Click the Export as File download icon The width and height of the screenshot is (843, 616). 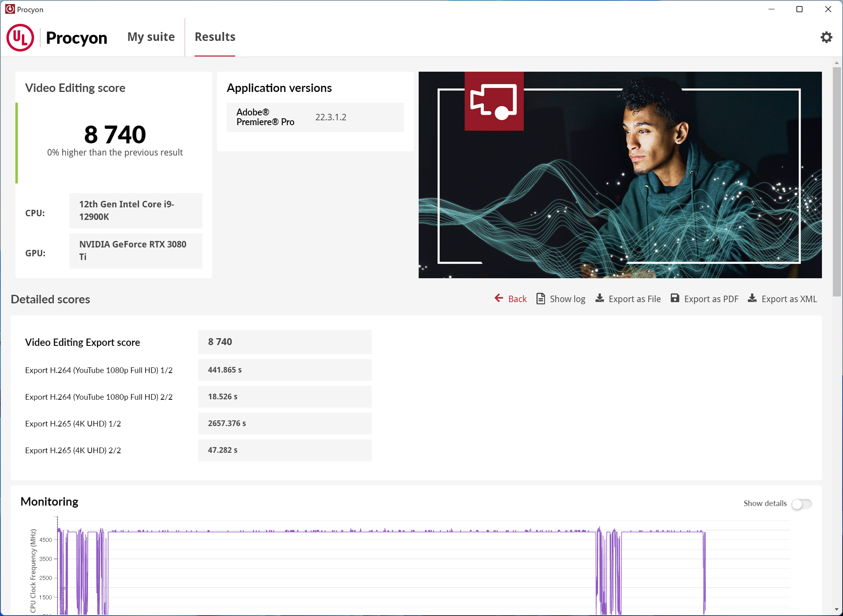[600, 298]
